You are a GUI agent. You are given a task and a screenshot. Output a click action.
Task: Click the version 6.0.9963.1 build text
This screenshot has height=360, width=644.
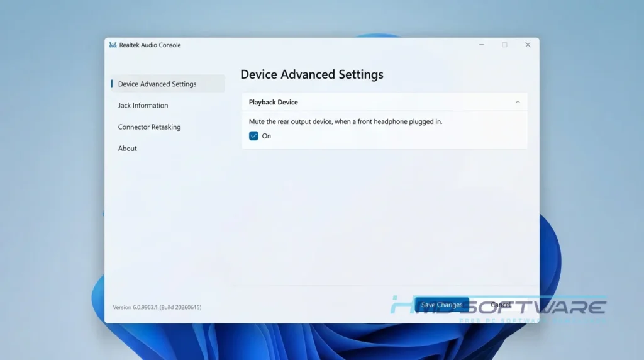pyautogui.click(x=157, y=307)
